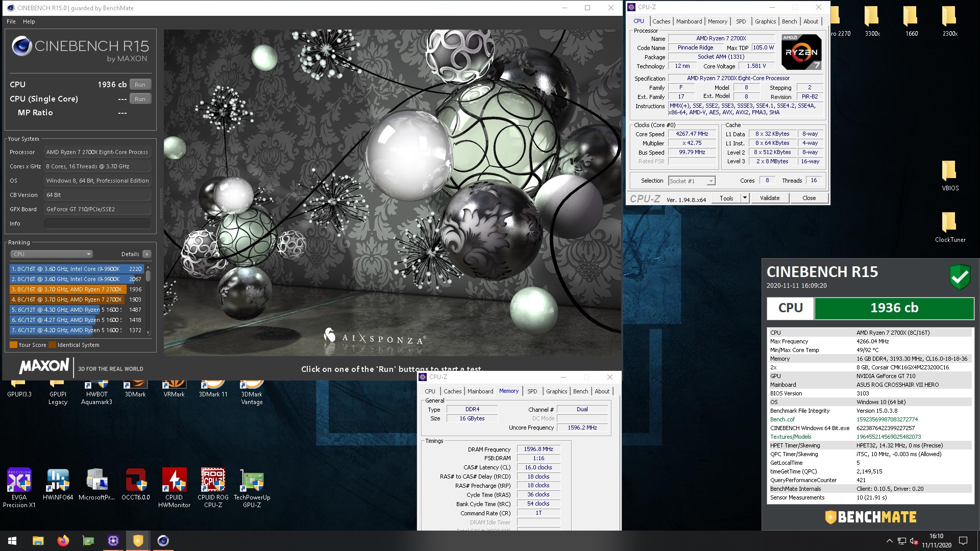This screenshot has width=980, height=551.
Task: Click Validate in CPU-Z
Action: 770,198
